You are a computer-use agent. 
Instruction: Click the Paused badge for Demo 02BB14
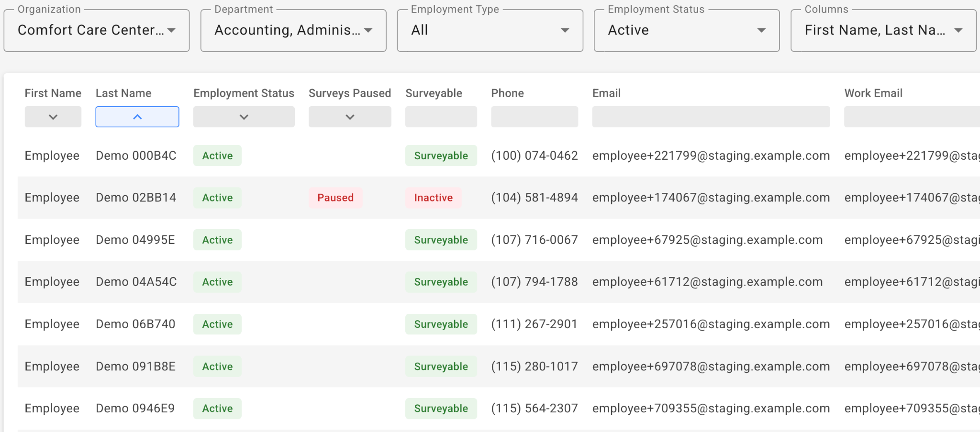coord(335,198)
